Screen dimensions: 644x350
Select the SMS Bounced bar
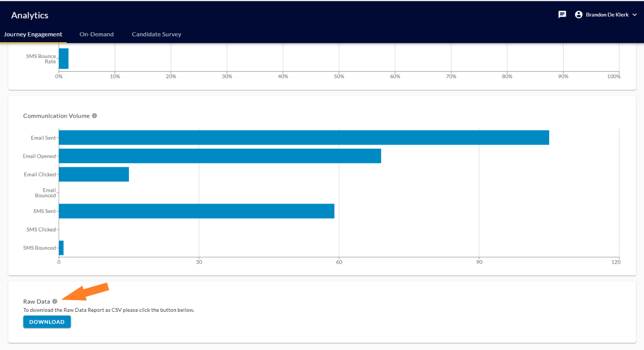(61, 248)
